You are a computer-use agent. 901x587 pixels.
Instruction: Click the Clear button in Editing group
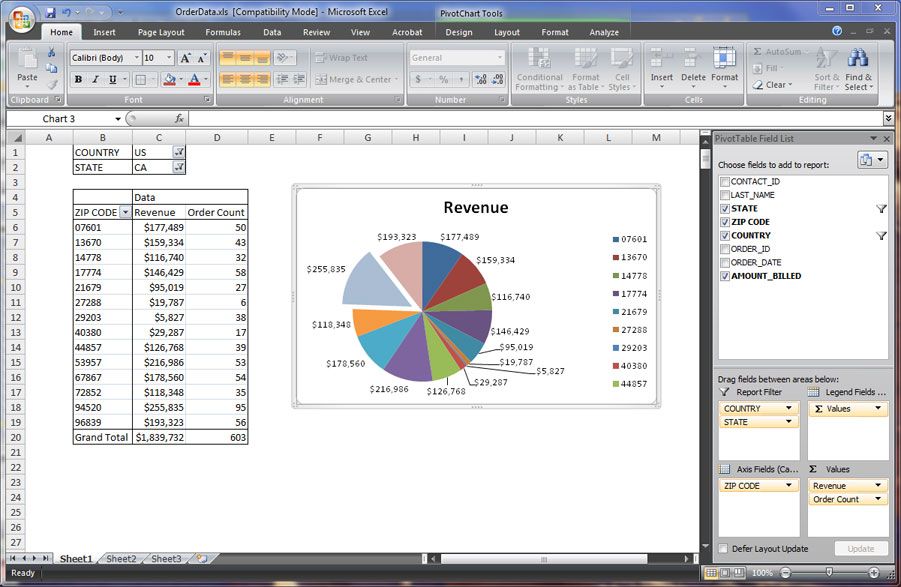point(773,84)
